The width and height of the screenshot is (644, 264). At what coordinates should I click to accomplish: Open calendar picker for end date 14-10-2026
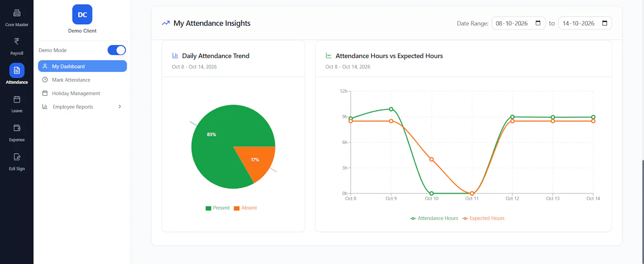click(x=605, y=23)
